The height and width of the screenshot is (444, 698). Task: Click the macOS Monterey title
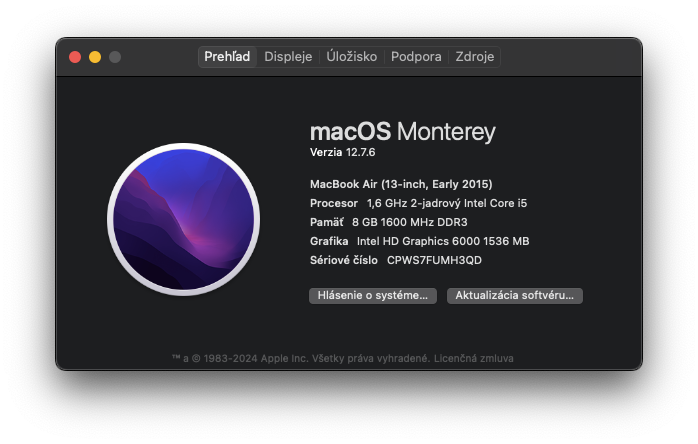(403, 132)
